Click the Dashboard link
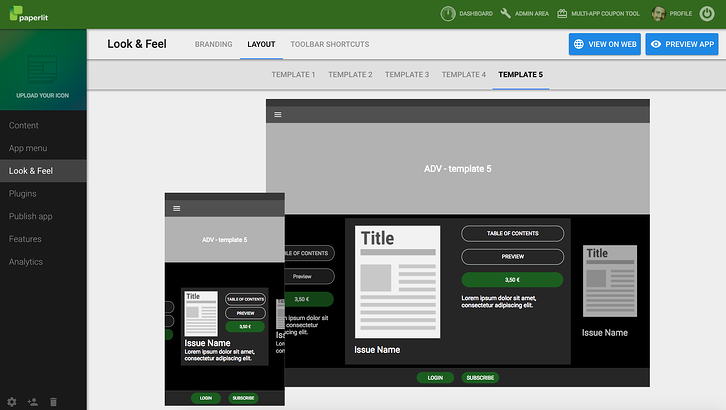This screenshot has height=410, width=726. (x=476, y=14)
